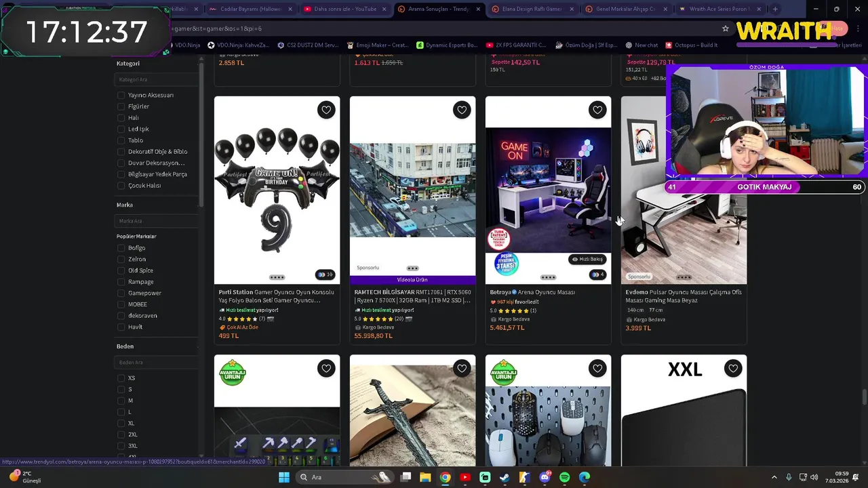868x488 pixels.
Task: Click the page vertical scrollbar thumb
Action: (x=864, y=398)
